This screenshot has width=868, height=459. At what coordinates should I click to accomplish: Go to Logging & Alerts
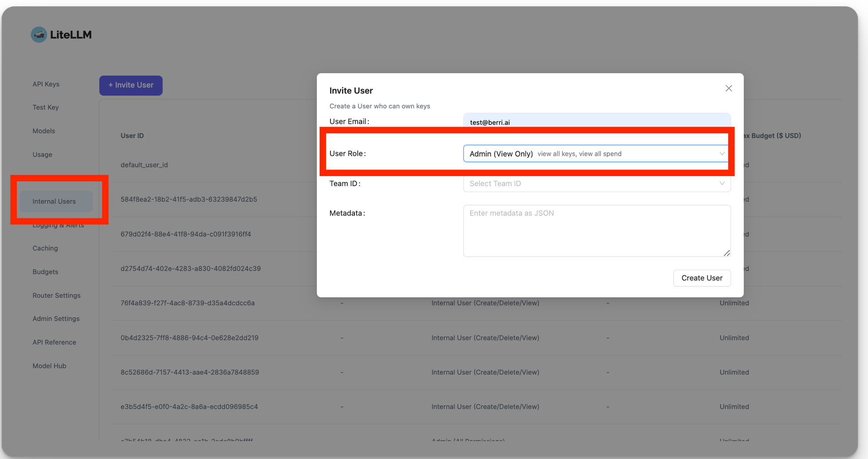(x=58, y=225)
